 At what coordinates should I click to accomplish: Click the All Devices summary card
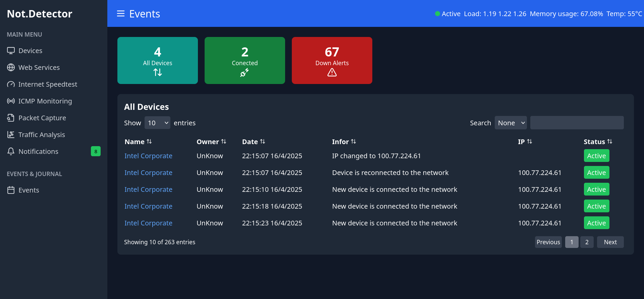point(158,60)
